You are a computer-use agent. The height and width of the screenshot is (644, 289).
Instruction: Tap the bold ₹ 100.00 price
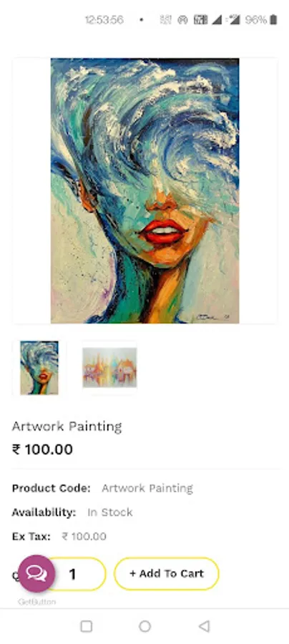[43, 449]
